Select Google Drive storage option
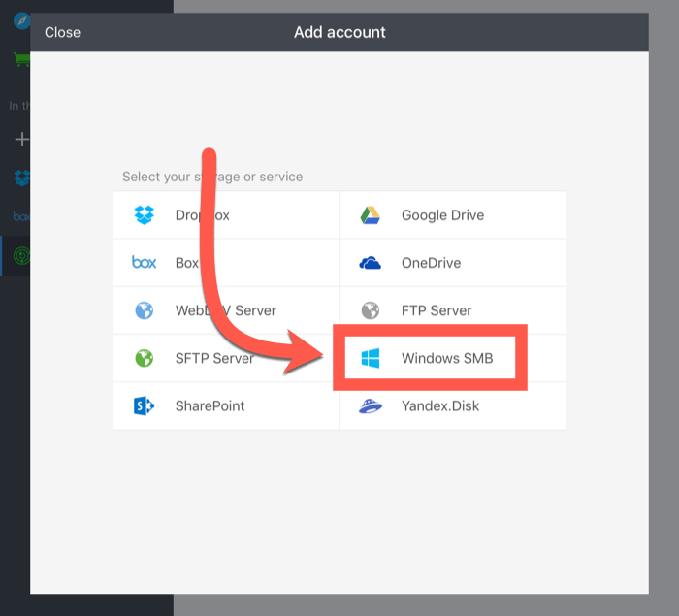The width and height of the screenshot is (679, 616). (453, 214)
